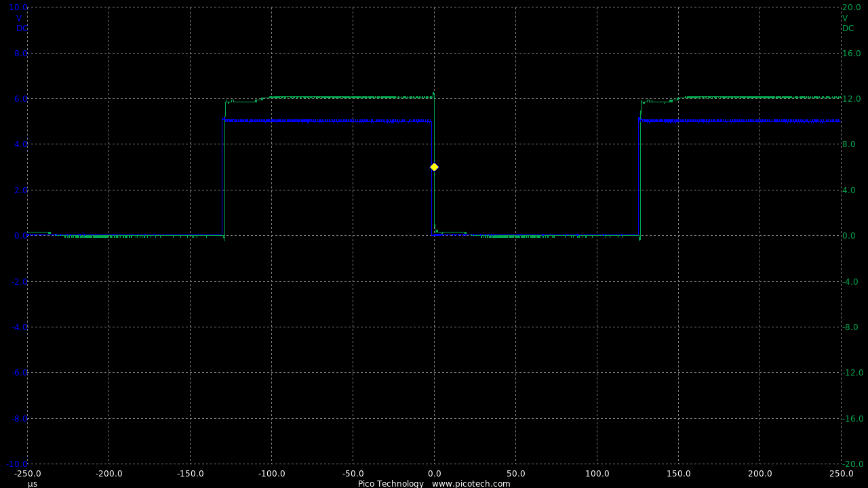Click the -250.0 time axis label

pyautogui.click(x=27, y=474)
